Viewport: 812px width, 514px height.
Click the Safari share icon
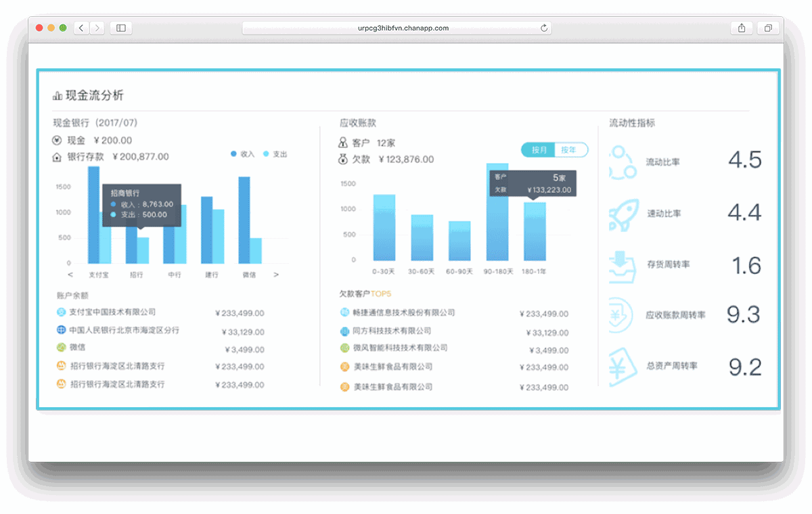[742, 28]
